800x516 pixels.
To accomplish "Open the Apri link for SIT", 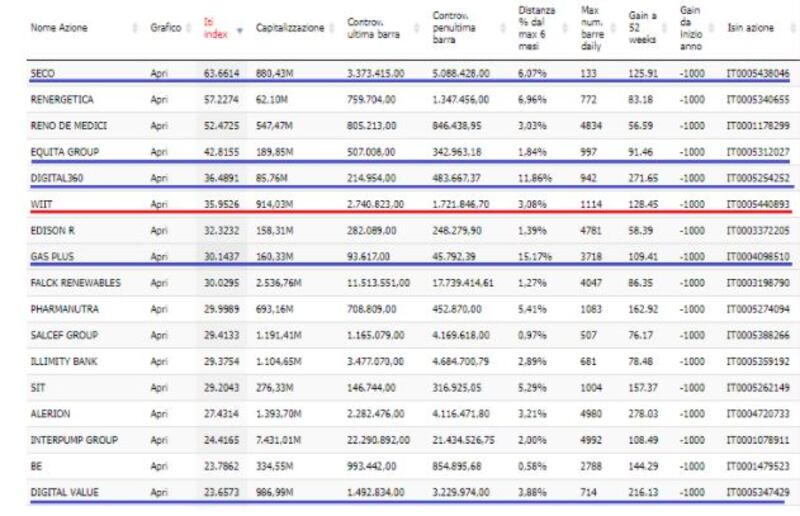I will [159, 388].
